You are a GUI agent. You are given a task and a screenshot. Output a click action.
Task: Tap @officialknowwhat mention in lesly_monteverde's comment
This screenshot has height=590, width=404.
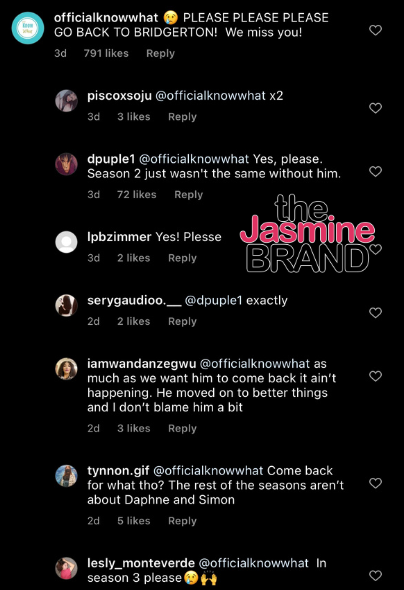[253, 563]
